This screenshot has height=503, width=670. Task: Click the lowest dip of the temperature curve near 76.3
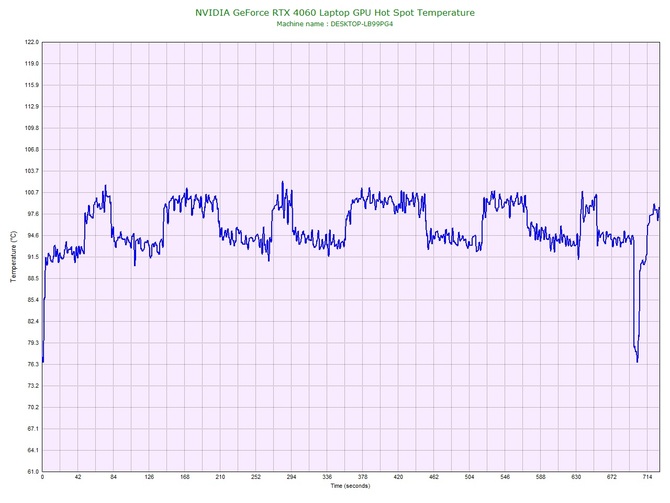coord(637,362)
